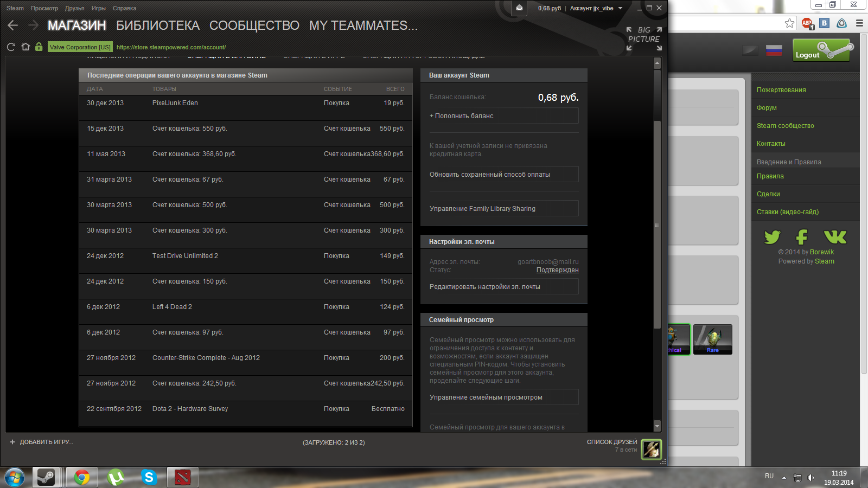
Task: Go forward with the Steam forward arrow
Action: click(33, 25)
